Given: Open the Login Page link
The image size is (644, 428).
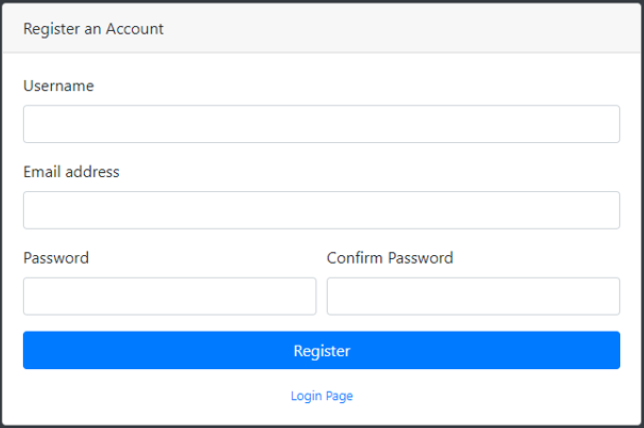Looking at the screenshot, I should pyautogui.click(x=321, y=396).
